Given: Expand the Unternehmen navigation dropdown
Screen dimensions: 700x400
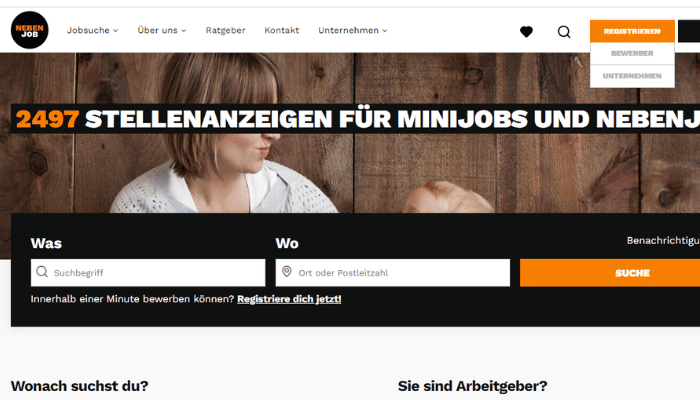Looking at the screenshot, I should (353, 30).
